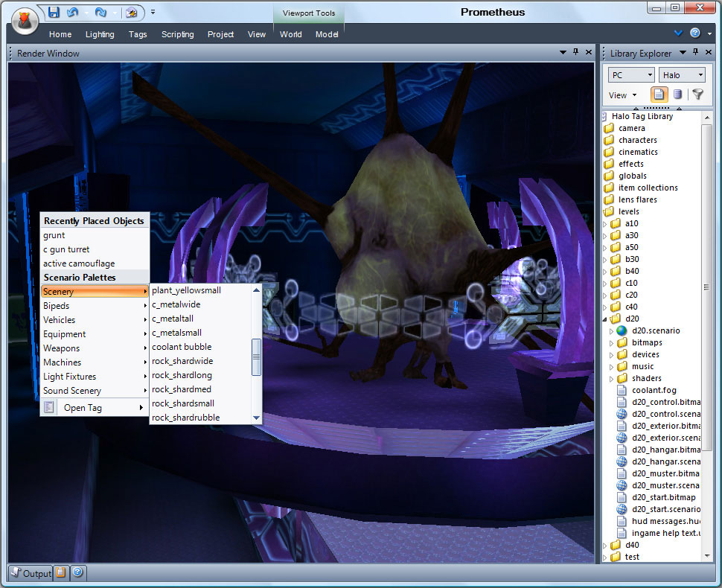Expand the d40 level folder
Image resolution: width=722 pixels, height=588 pixels.
[x=605, y=545]
